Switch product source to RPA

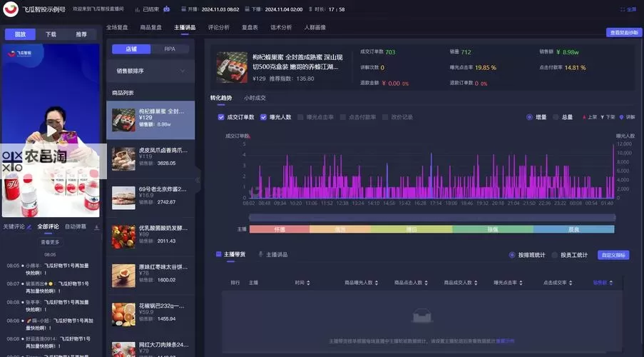click(170, 49)
